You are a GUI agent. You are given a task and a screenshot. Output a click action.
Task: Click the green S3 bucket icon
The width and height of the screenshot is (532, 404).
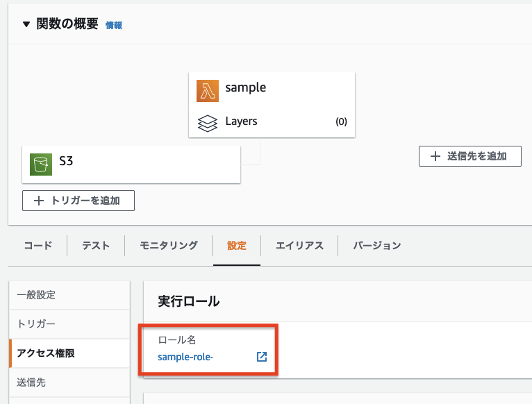click(x=41, y=165)
